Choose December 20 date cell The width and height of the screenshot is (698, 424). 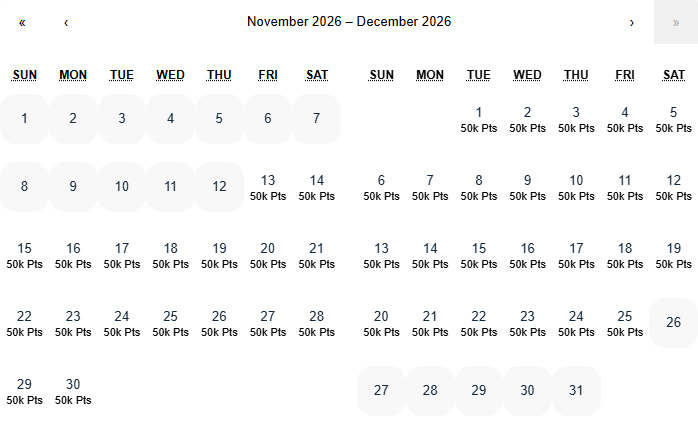pyautogui.click(x=381, y=323)
